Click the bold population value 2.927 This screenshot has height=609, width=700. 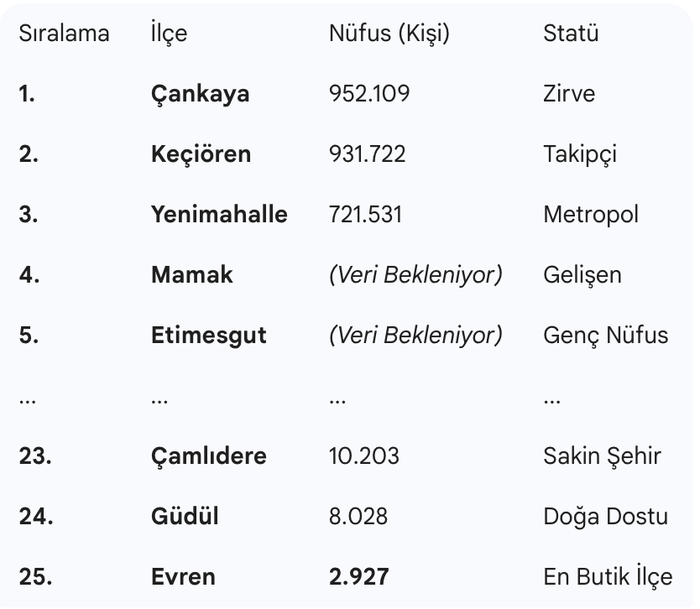pyautogui.click(x=359, y=577)
